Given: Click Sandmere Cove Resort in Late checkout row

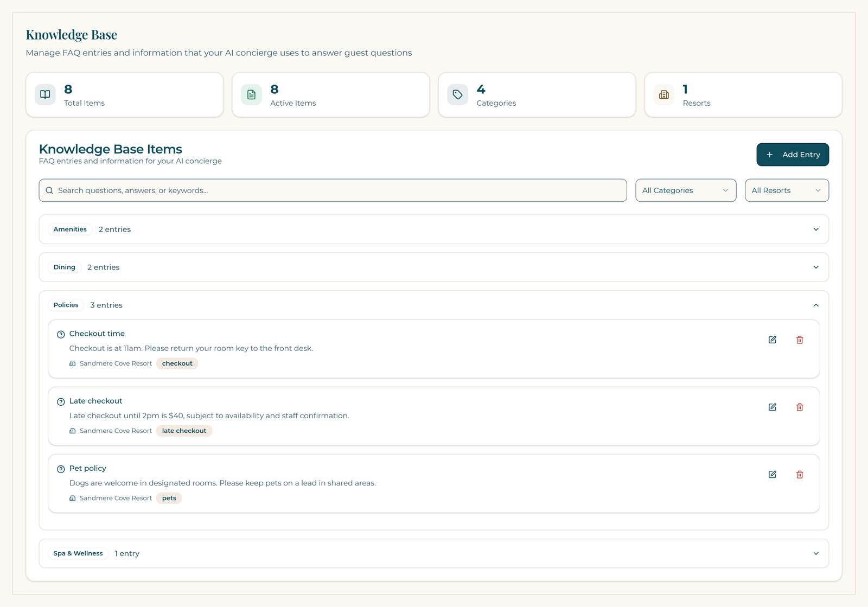Looking at the screenshot, I should click(116, 431).
